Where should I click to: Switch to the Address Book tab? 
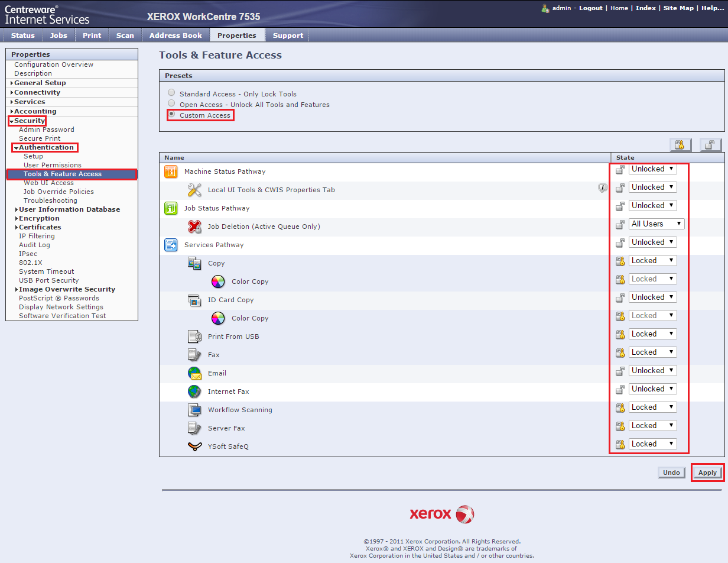[175, 35]
